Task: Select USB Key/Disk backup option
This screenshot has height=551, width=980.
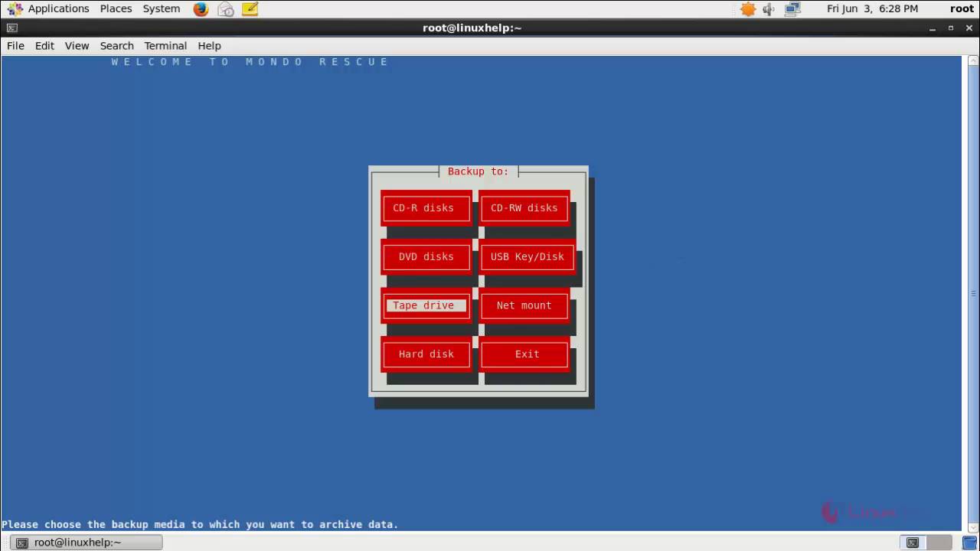Action: click(527, 257)
